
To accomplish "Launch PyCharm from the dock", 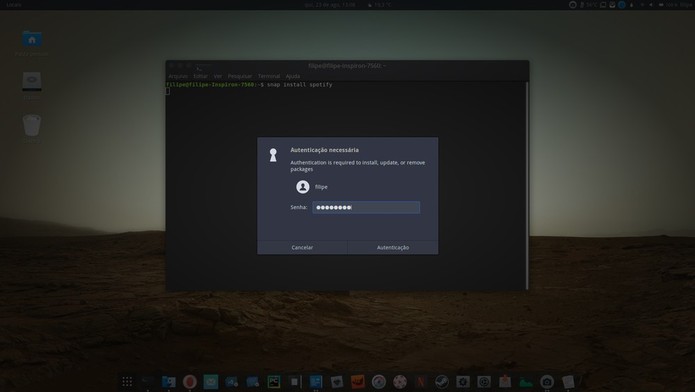I will (273, 381).
